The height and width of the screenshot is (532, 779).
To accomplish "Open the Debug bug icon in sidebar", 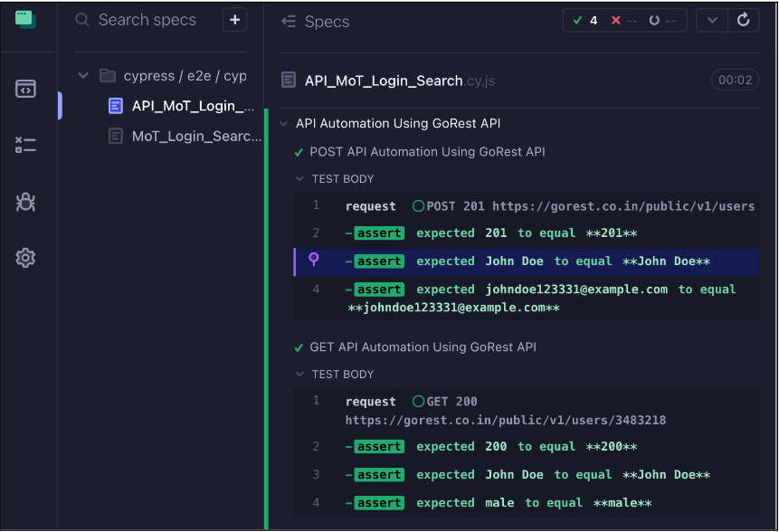I will coord(25,202).
